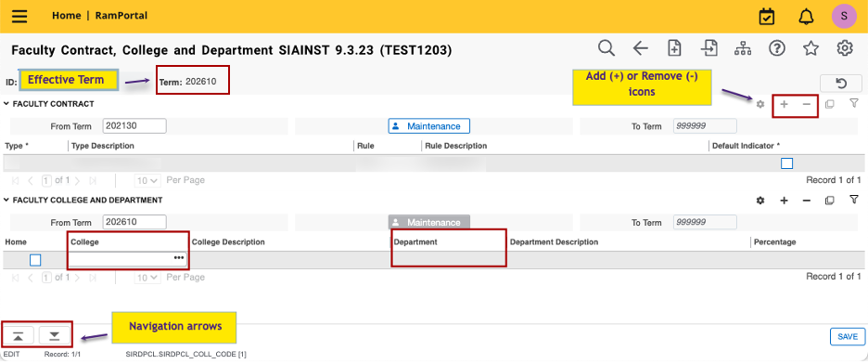Collapse Faculty College and Department section
868x364 pixels.
tap(6, 200)
